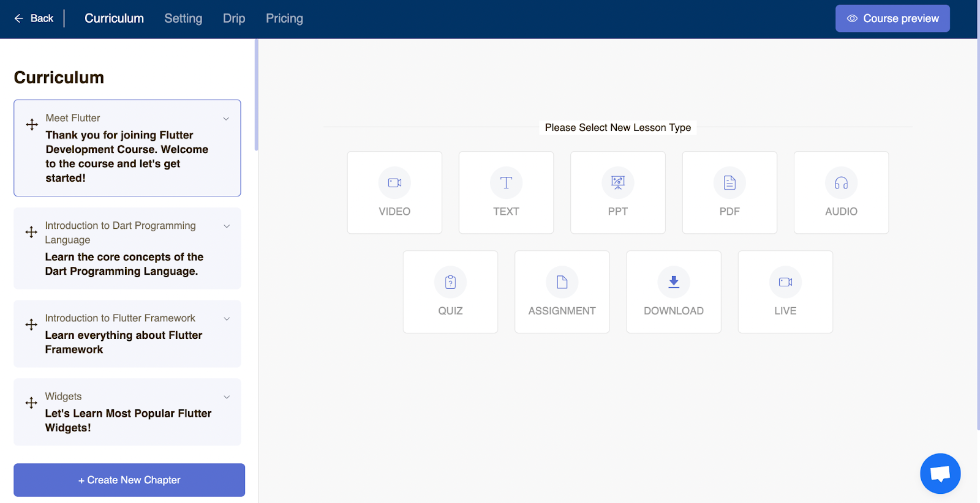
Task: Open the Setting tab
Action: (183, 18)
